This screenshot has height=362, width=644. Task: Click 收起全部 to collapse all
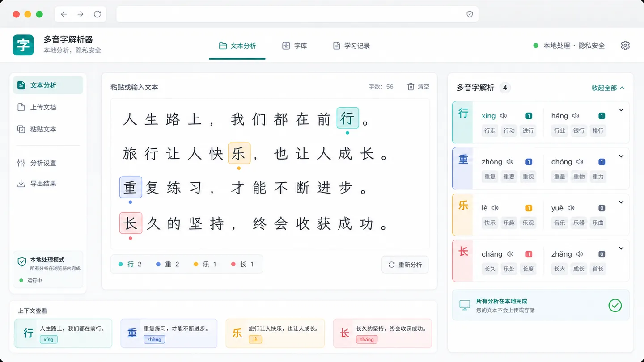pos(608,88)
